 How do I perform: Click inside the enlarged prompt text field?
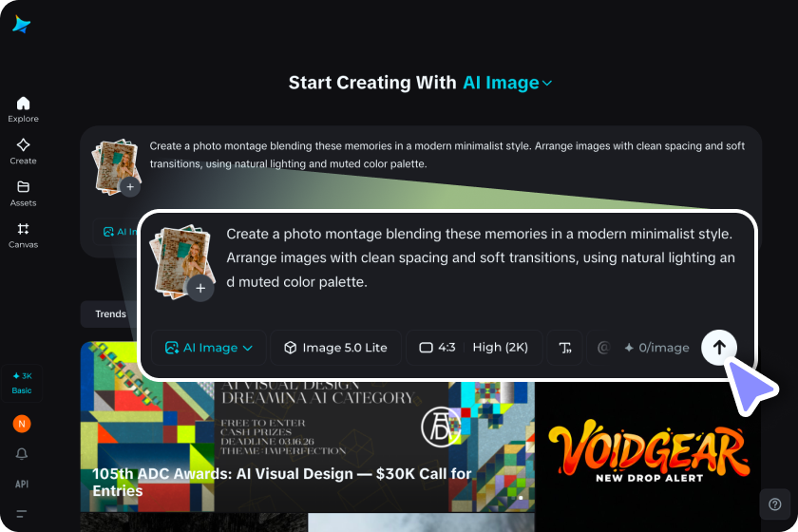tap(481, 257)
